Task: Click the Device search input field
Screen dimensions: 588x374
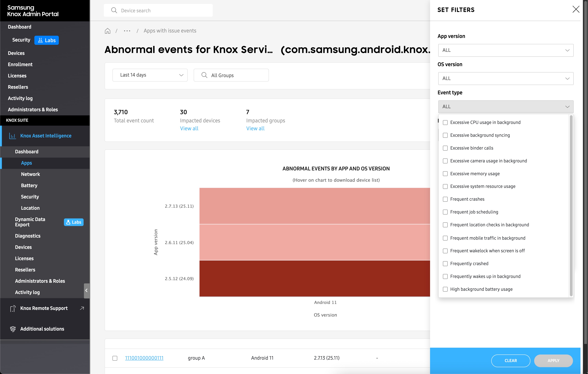Action: 158,10
